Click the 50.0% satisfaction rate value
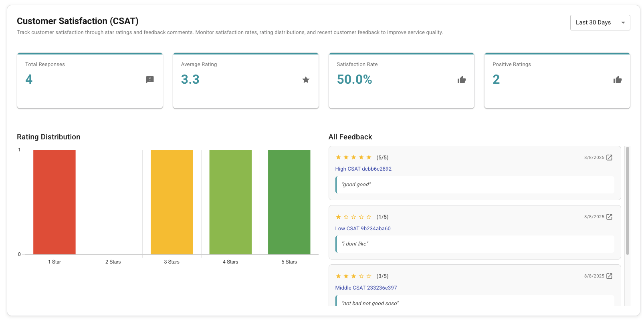Image resolution: width=644 pixels, height=320 pixels. coord(354,79)
